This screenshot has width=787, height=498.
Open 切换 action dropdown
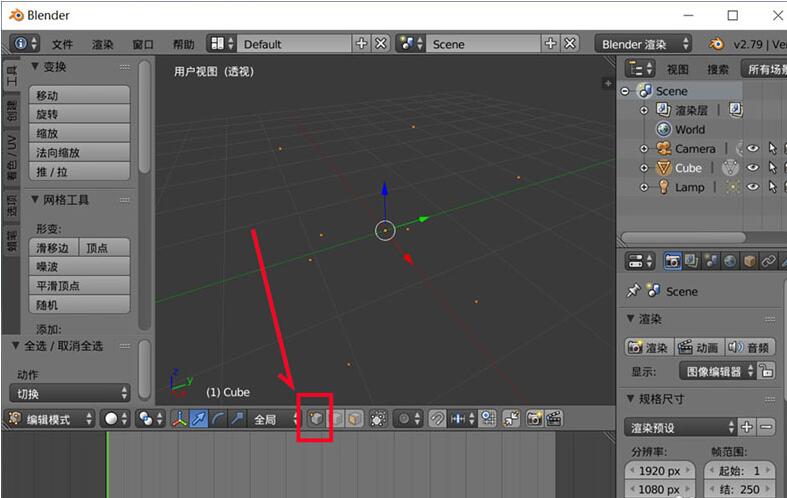click(69, 393)
